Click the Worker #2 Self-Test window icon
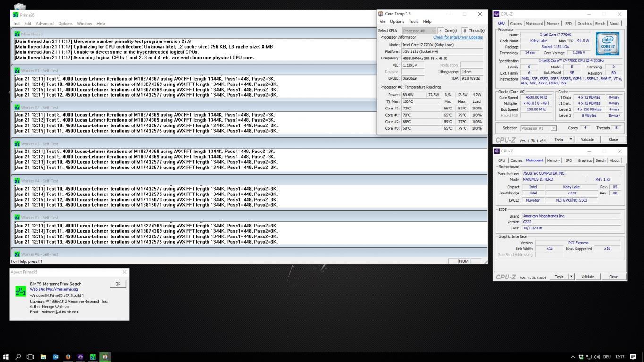The height and width of the screenshot is (362, 644). (x=17, y=107)
